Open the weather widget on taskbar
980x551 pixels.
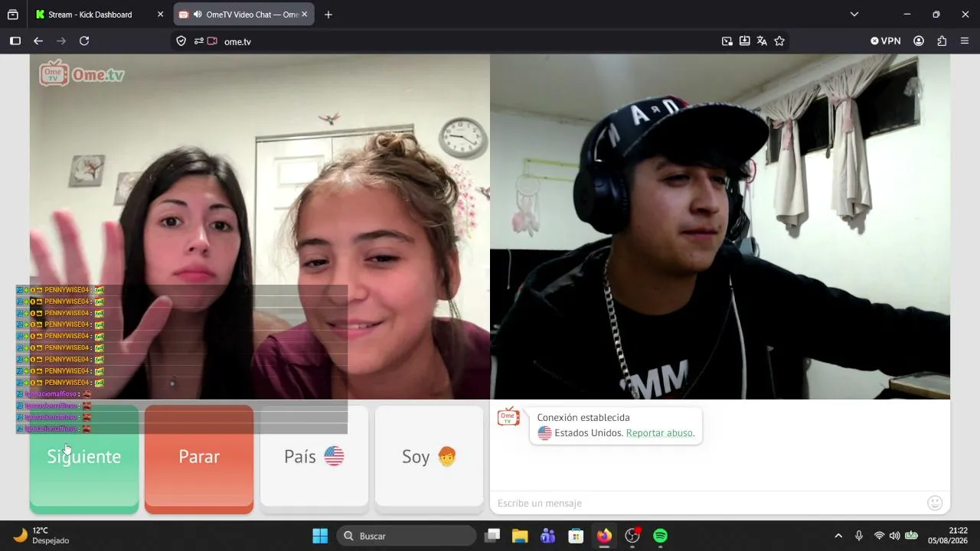tap(42, 536)
